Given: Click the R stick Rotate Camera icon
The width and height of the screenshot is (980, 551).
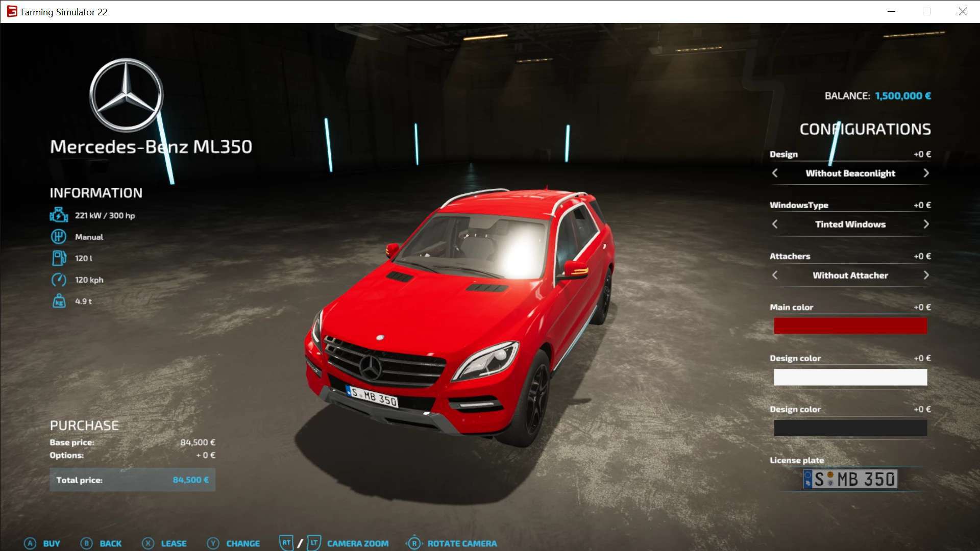Looking at the screenshot, I should point(414,543).
